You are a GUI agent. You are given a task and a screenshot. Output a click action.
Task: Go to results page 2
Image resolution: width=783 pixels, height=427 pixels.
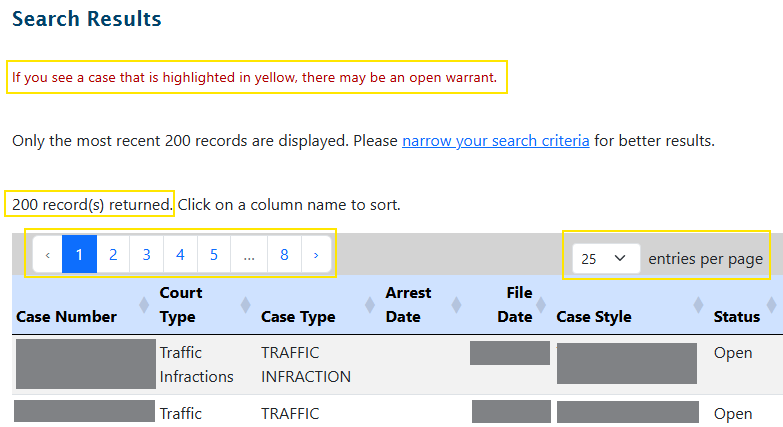coord(113,255)
